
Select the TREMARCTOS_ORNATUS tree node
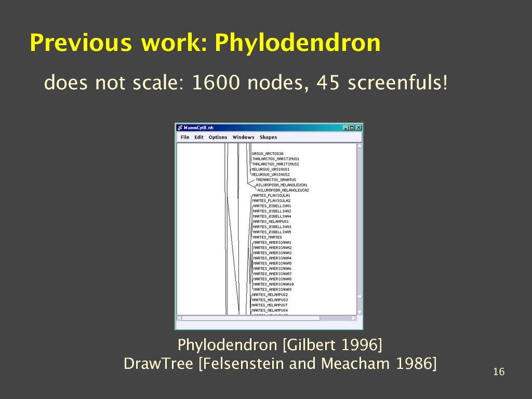tap(275, 180)
